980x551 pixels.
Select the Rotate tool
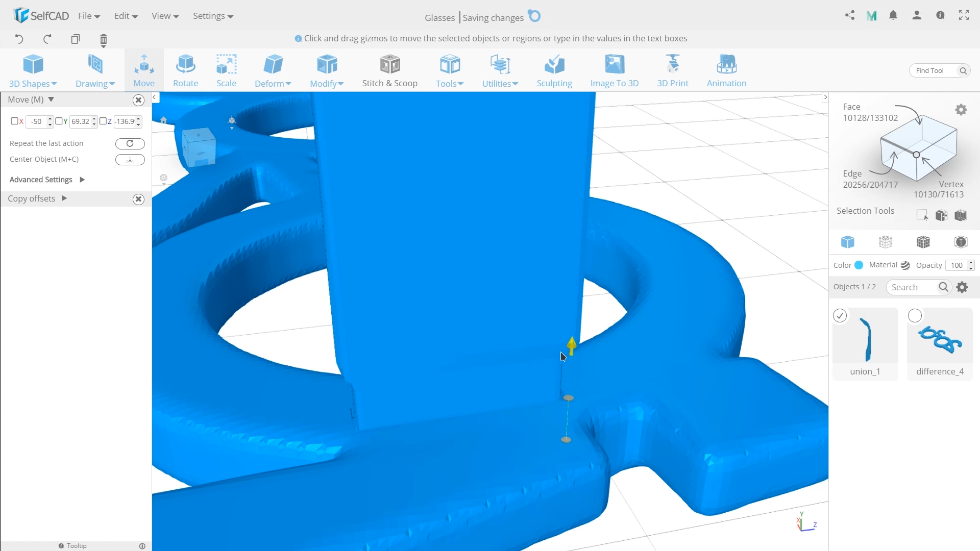coord(185,70)
